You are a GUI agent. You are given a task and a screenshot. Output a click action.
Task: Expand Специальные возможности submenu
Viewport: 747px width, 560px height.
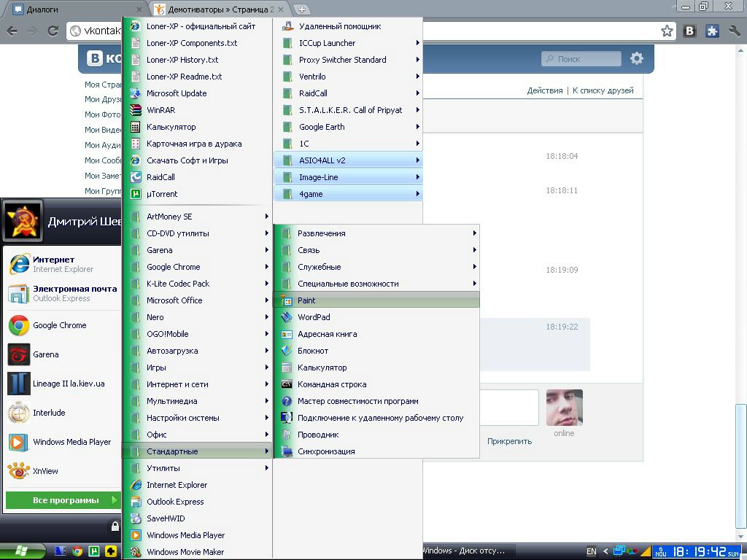tap(376, 284)
